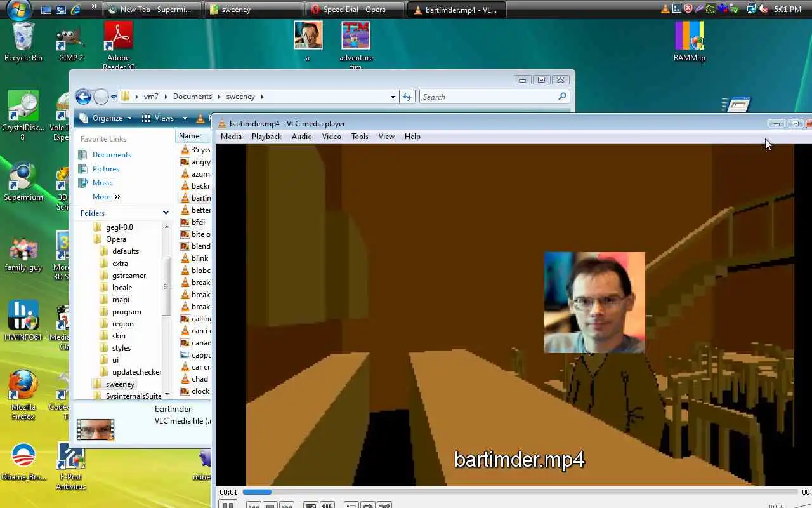Expand More favorite links
Screen dimensions: 812x508
pos(106,197)
